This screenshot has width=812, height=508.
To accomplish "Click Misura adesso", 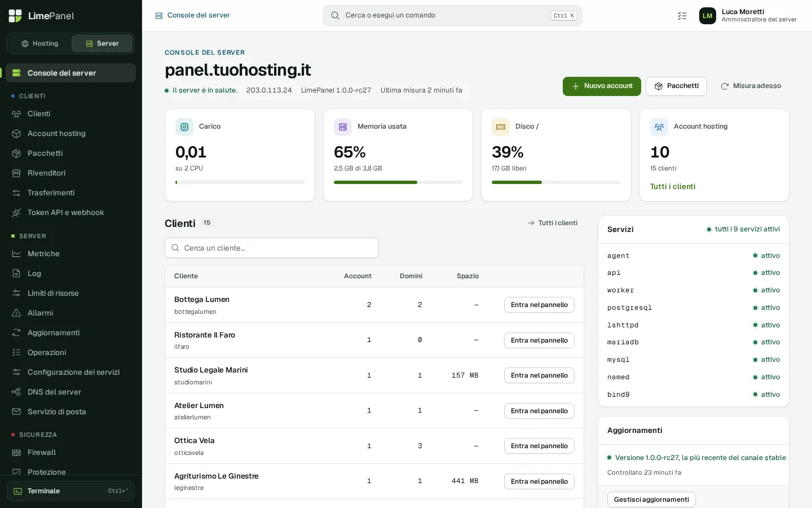I will [x=751, y=86].
